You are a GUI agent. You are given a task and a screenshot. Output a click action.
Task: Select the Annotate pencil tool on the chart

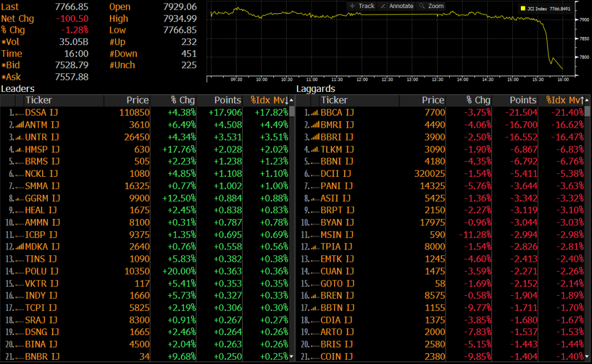397,6
